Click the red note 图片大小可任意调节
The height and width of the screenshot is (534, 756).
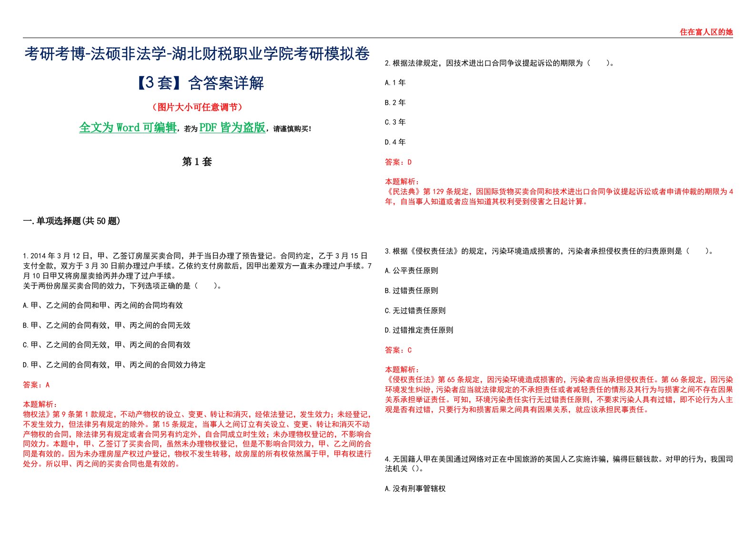197,107
